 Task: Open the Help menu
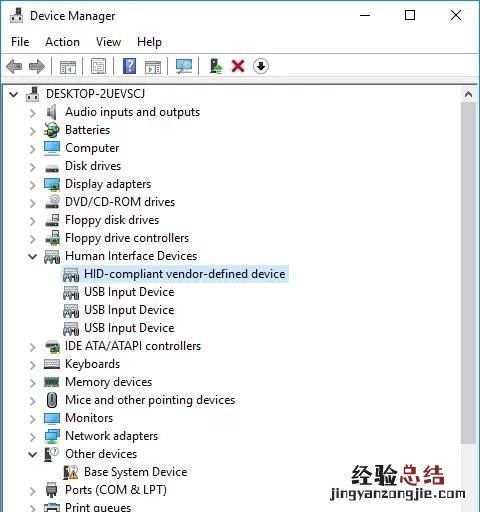tap(149, 42)
